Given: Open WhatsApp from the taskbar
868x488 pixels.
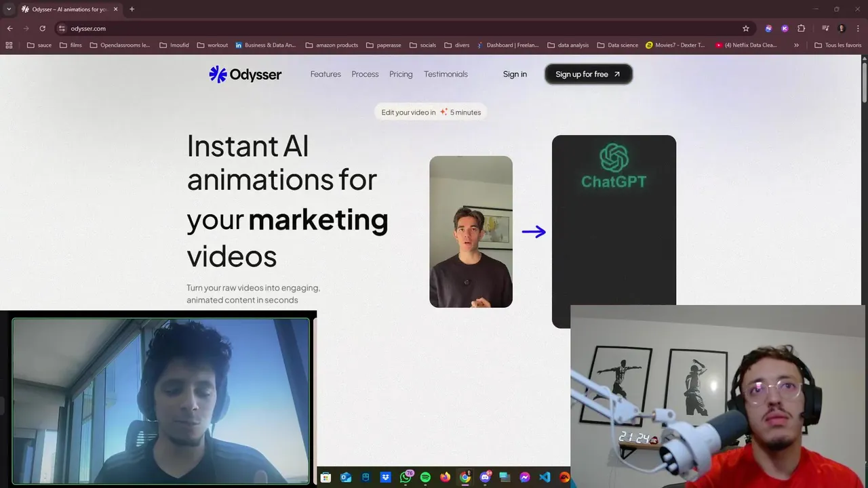Looking at the screenshot, I should tap(406, 477).
